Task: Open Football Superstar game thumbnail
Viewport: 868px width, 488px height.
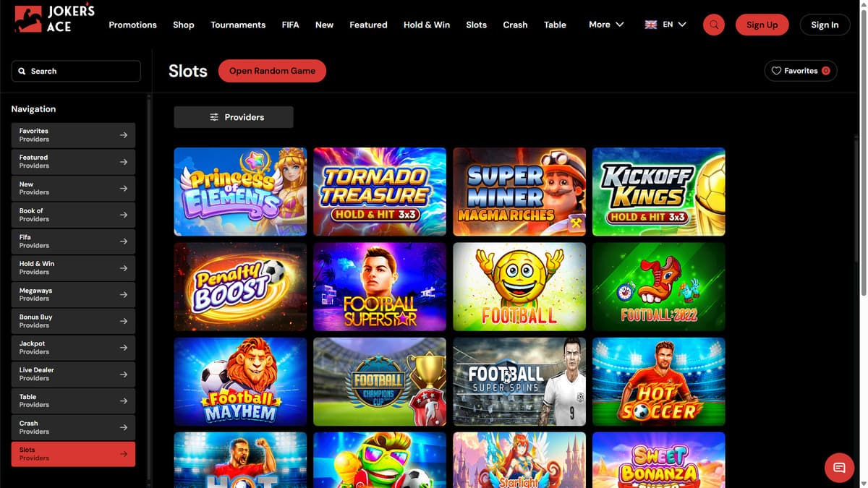Action: coord(380,286)
